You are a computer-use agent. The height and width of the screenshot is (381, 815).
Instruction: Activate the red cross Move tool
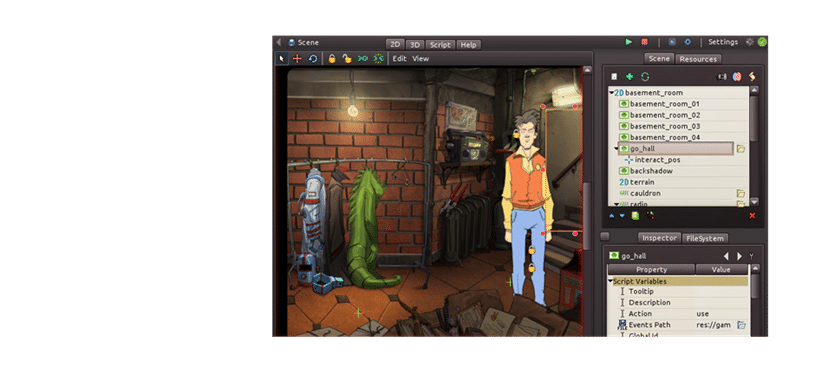297,59
